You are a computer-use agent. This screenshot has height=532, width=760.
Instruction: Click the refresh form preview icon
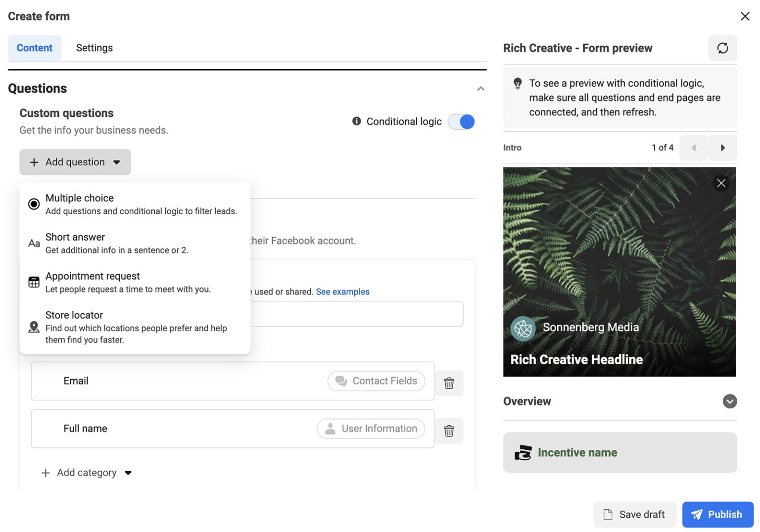(722, 48)
